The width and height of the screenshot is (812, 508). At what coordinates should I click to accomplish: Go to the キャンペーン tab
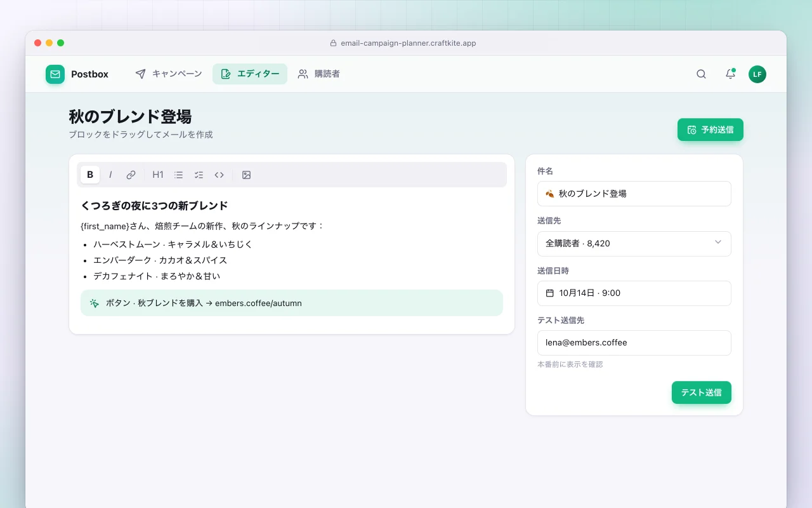pyautogui.click(x=168, y=74)
